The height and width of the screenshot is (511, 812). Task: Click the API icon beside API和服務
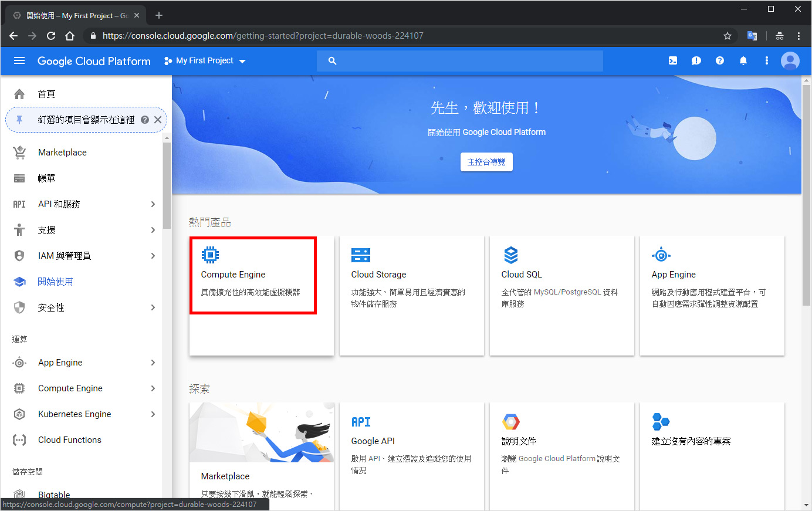pyautogui.click(x=19, y=204)
